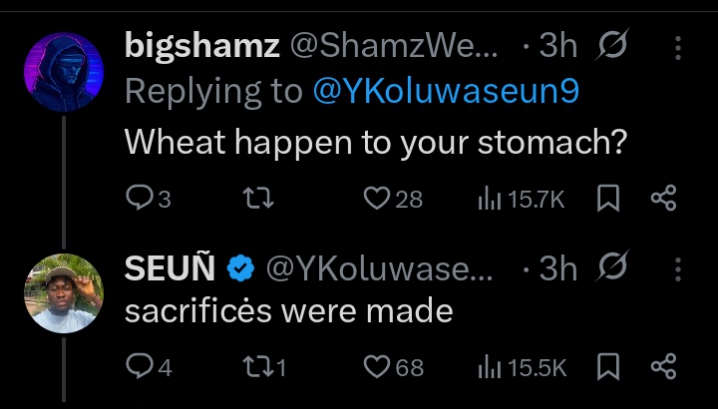View bigshamz's hooded avatar profile picture
Image resolution: width=718 pixels, height=409 pixels.
(64, 73)
